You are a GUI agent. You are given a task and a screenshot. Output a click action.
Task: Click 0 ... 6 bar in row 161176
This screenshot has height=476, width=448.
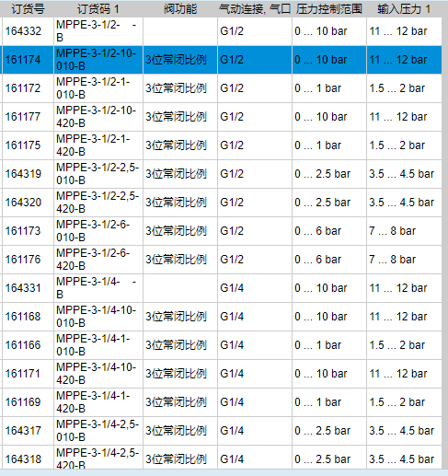[318, 260]
